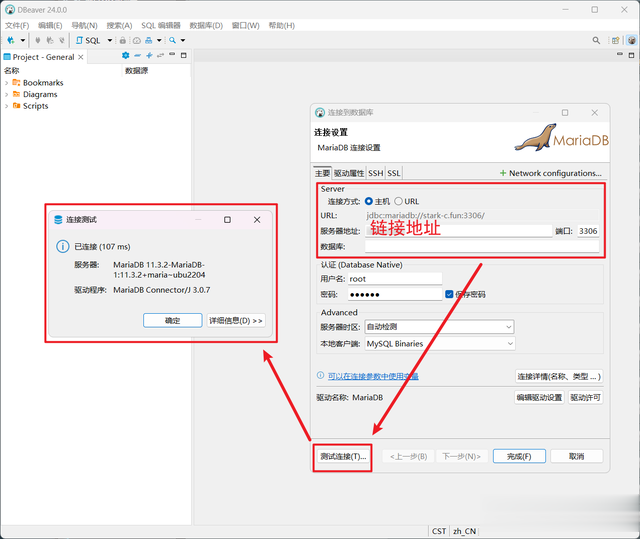Click the port field showing 3306
640x539 pixels.
pos(588,231)
